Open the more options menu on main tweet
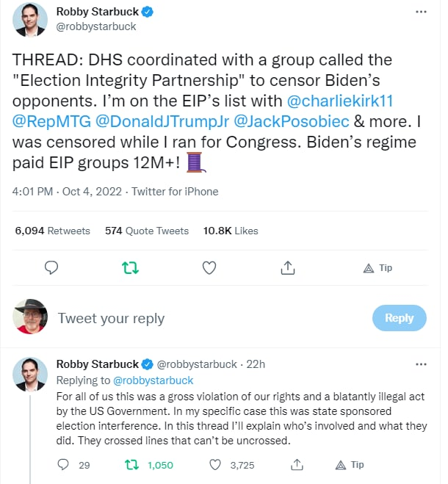The image size is (448, 484). (x=420, y=12)
